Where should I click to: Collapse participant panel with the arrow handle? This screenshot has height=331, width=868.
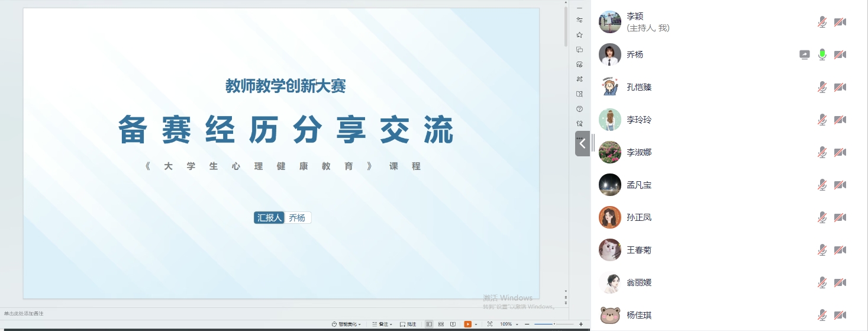582,143
